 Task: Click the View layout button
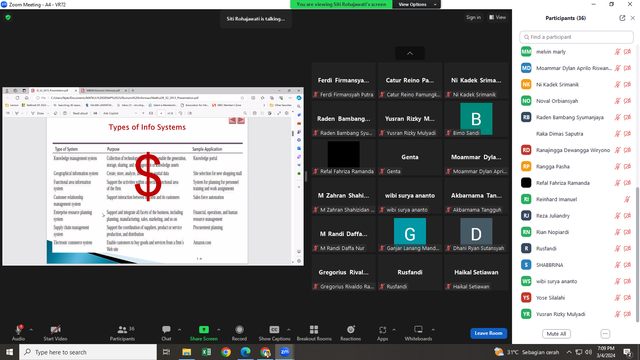498,17
